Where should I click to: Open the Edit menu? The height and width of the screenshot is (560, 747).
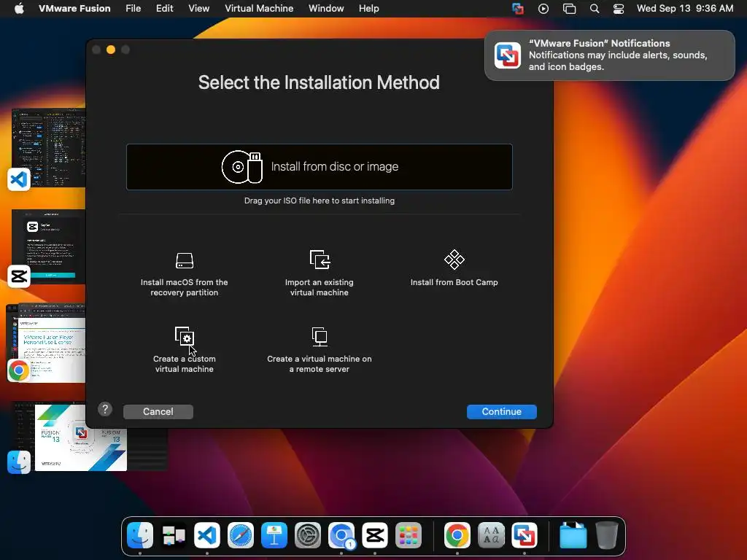coord(164,9)
